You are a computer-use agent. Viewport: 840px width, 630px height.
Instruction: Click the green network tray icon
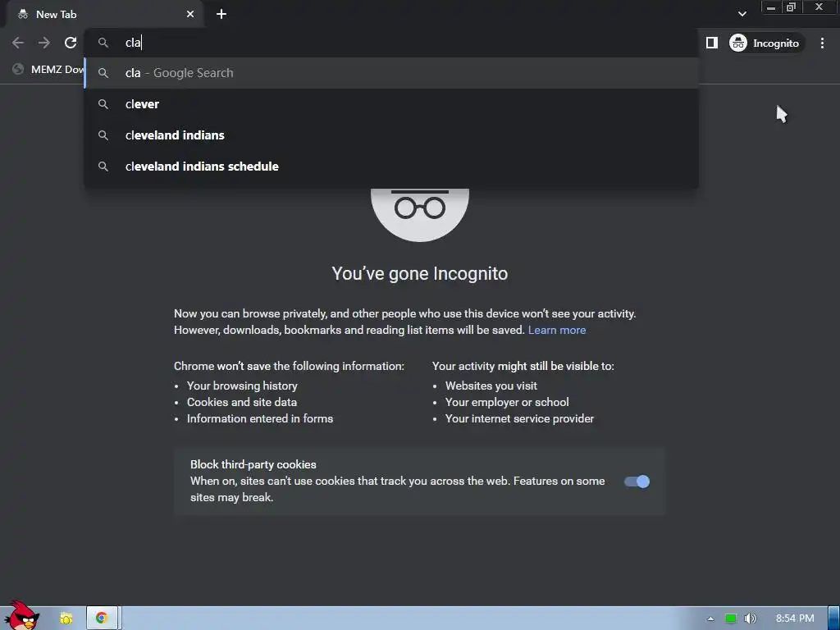point(731,619)
